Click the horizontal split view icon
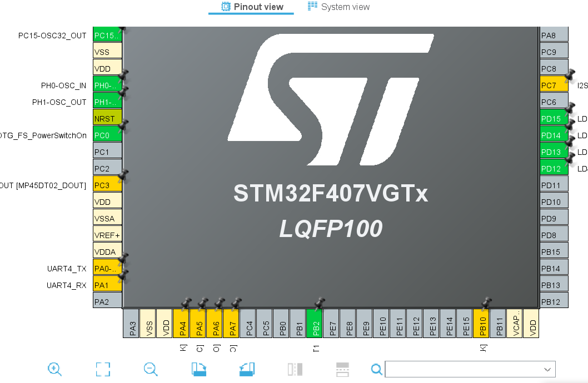This screenshot has width=588, height=383. [x=342, y=369]
